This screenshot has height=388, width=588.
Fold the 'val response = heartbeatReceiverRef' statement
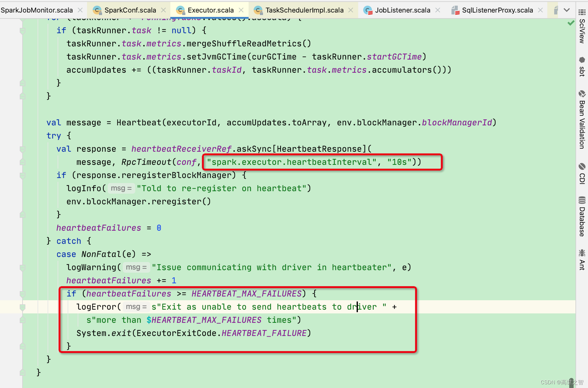tap(23, 149)
